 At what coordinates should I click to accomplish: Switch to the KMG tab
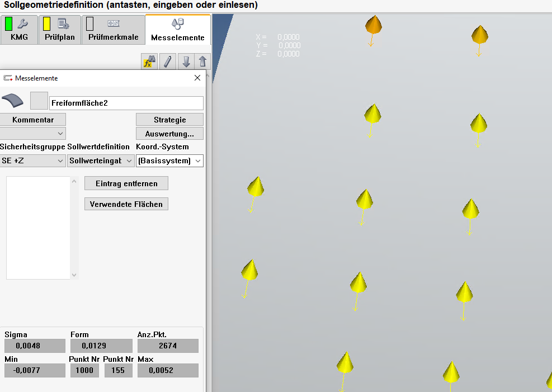point(19,30)
